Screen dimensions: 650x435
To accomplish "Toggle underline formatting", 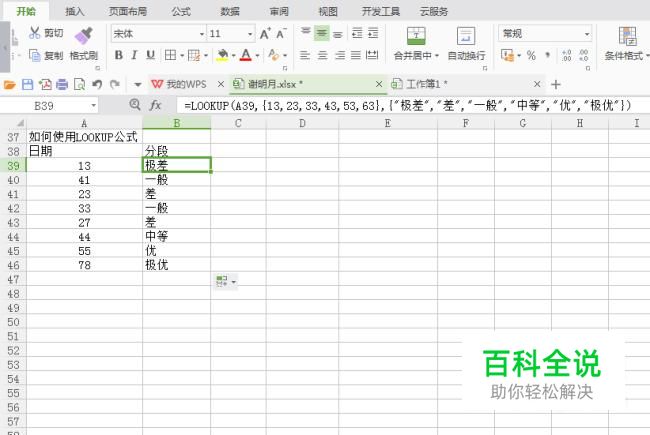I will [150, 55].
